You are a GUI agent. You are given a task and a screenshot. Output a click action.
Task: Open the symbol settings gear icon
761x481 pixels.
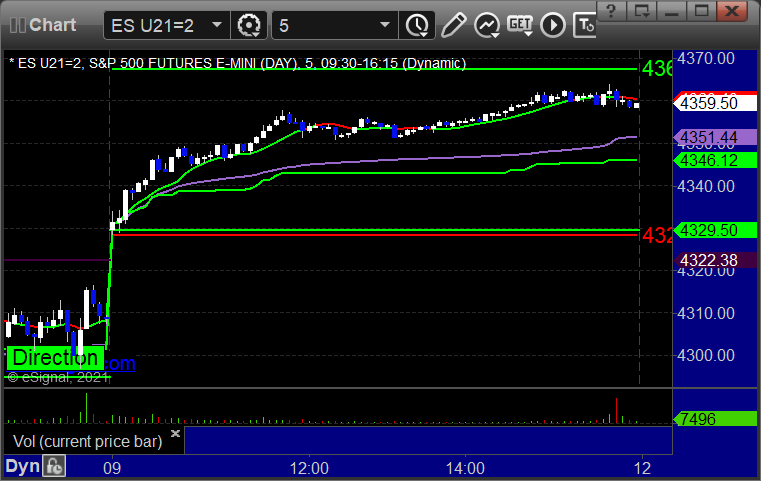tap(248, 25)
